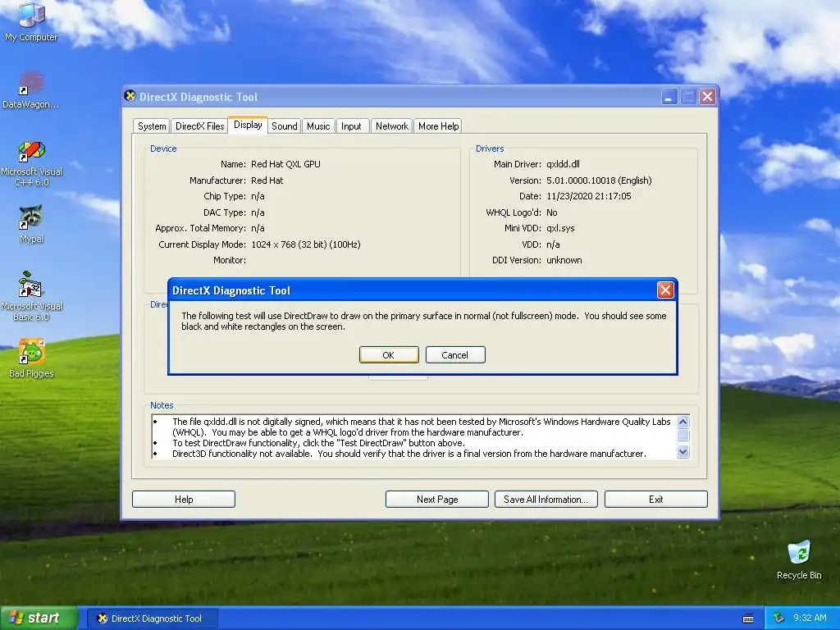This screenshot has height=630, width=840.
Task: Click display mode 1024 x 768 (32 bit) (100Hz)
Action: coord(305,244)
